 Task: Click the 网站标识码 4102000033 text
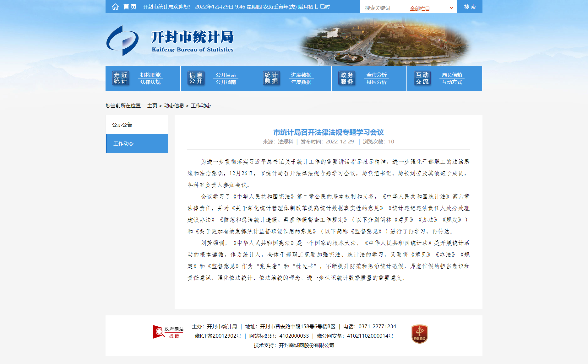[x=279, y=336]
